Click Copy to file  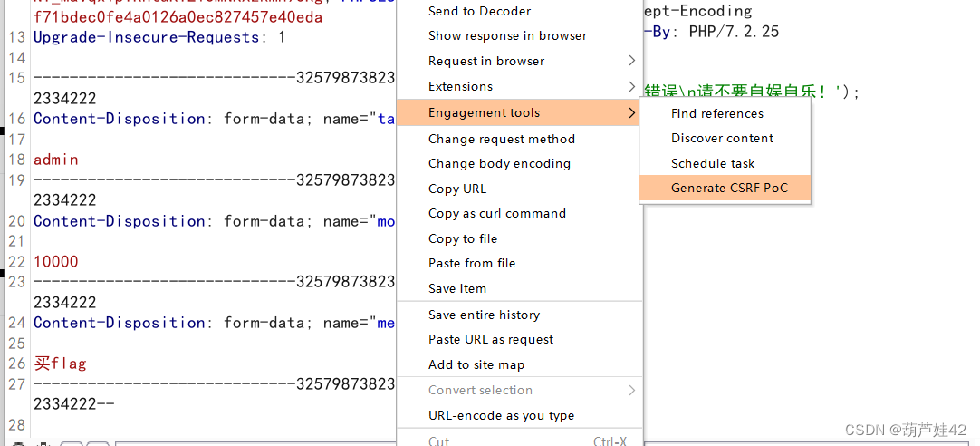pos(462,238)
